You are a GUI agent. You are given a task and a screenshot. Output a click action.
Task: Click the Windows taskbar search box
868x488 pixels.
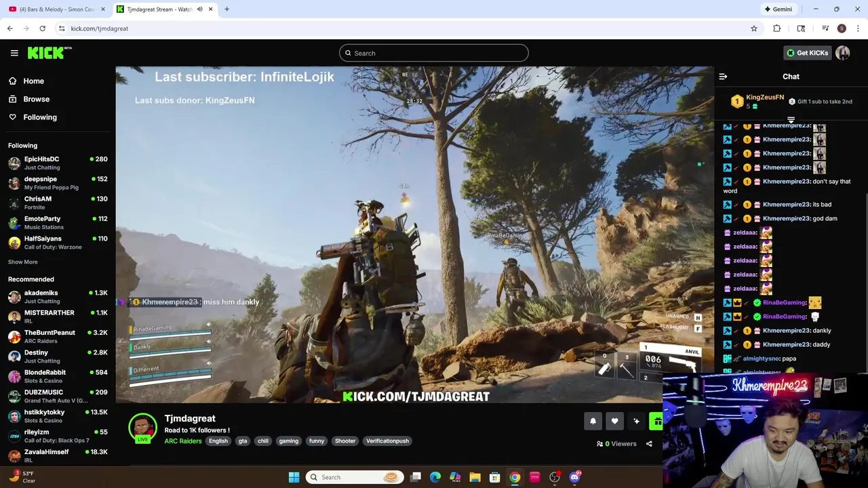(x=355, y=477)
